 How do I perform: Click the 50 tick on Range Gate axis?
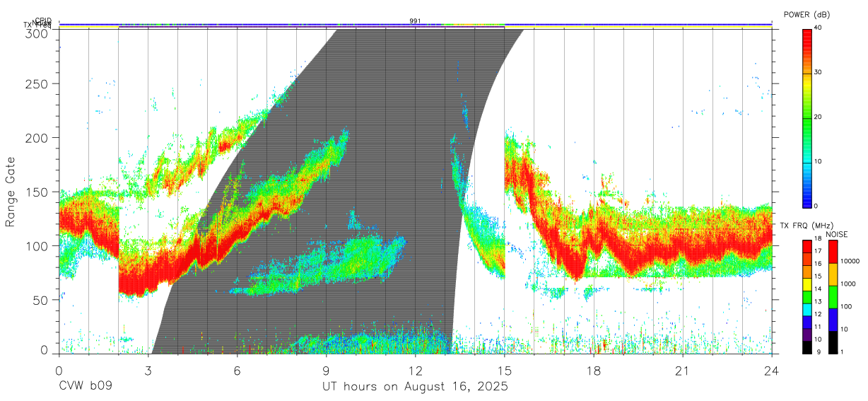40,300
